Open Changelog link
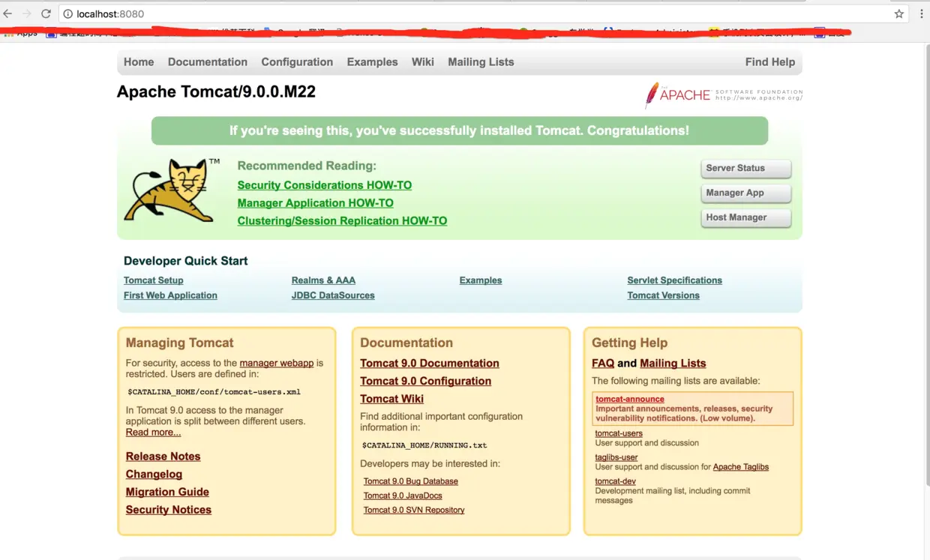Image resolution: width=930 pixels, height=560 pixels. (154, 475)
